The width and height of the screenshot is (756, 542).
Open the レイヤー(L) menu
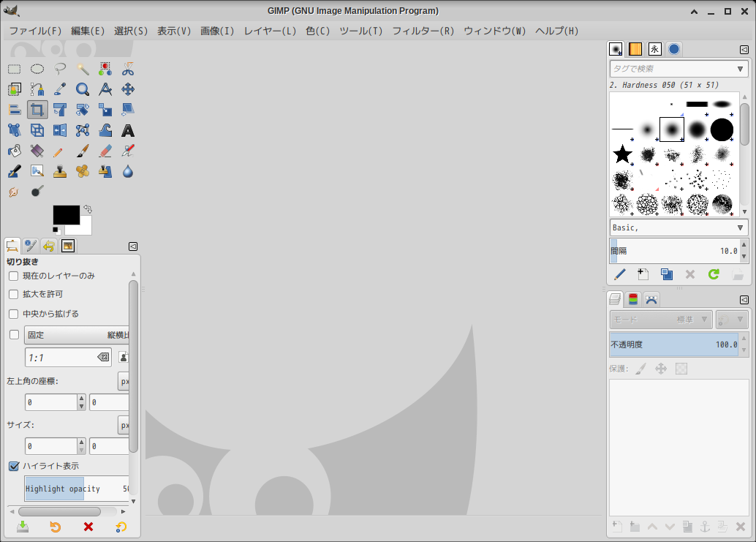(x=270, y=31)
